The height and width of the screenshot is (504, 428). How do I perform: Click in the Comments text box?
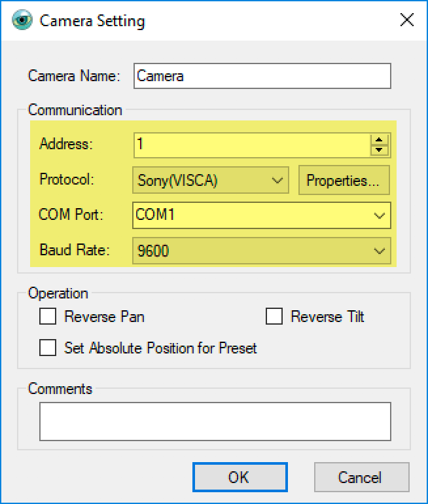pos(215,421)
